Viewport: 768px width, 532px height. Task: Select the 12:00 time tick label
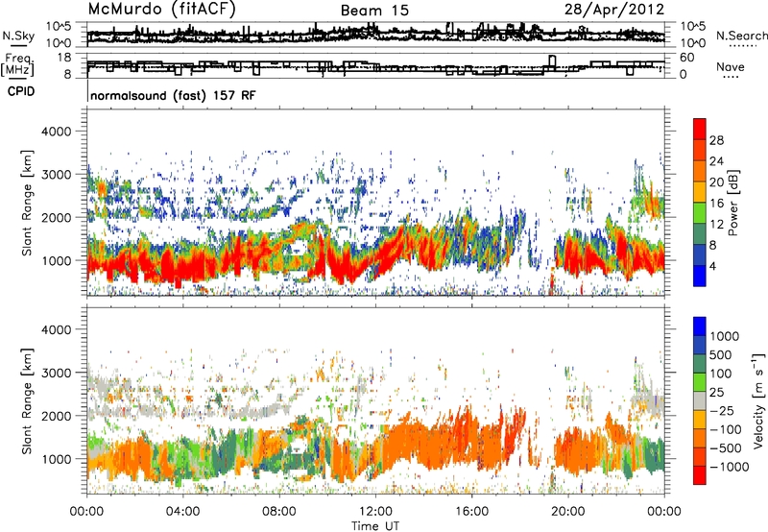point(375,512)
